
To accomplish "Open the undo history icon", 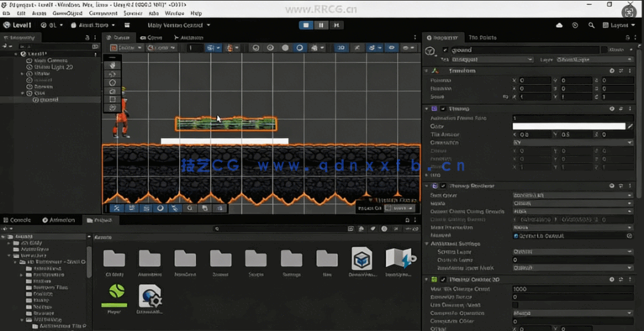I will coord(575,25).
